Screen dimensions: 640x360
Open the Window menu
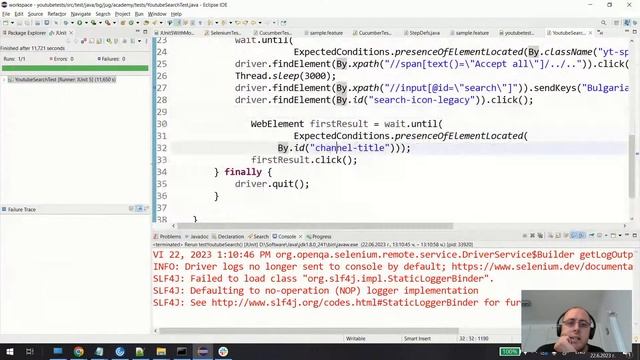[x=157, y=14]
